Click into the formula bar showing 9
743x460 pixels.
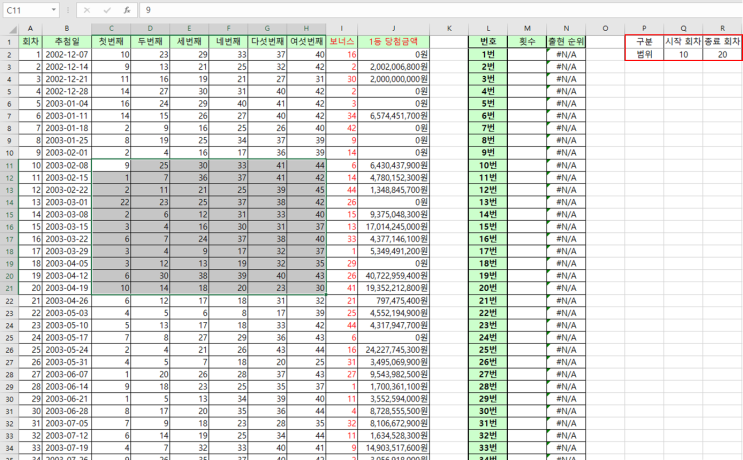pos(441,10)
